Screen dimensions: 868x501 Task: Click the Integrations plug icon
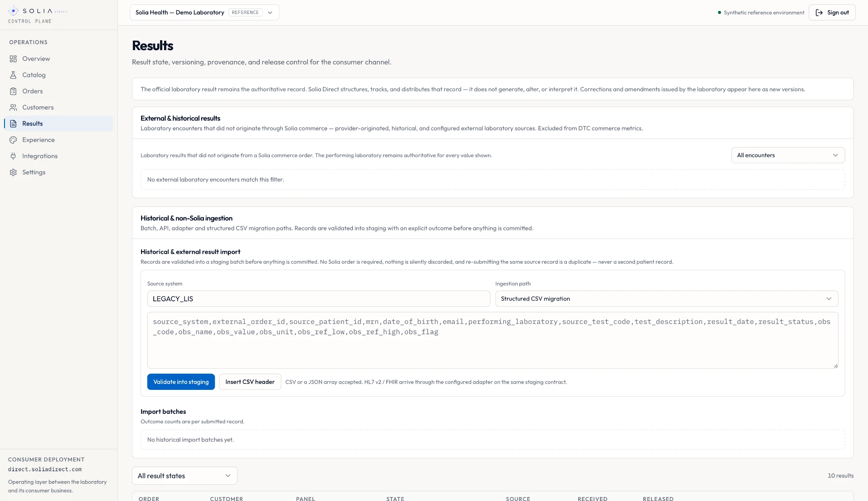coord(13,156)
